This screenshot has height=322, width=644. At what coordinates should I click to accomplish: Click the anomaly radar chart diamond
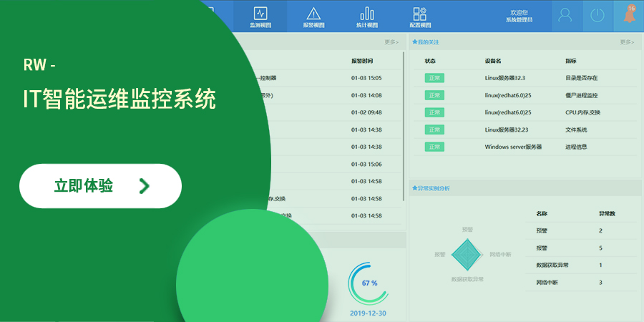tap(467, 254)
